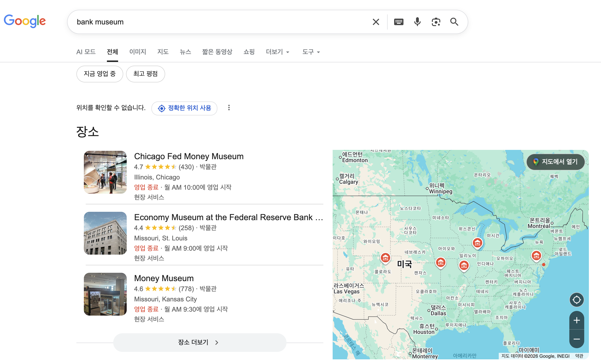The height and width of the screenshot is (364, 601).
Task: Submit search with the magnifying glass icon
Action: pos(454,22)
